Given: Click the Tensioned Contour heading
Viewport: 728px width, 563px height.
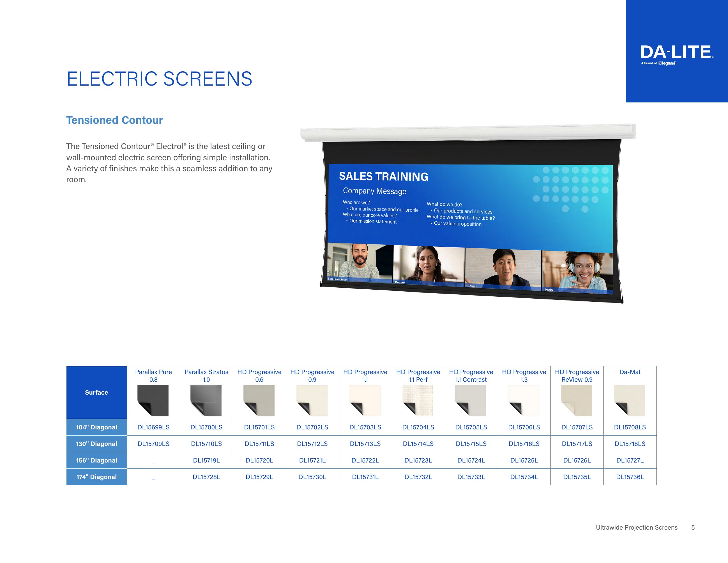Looking at the screenshot, I should point(115,120).
